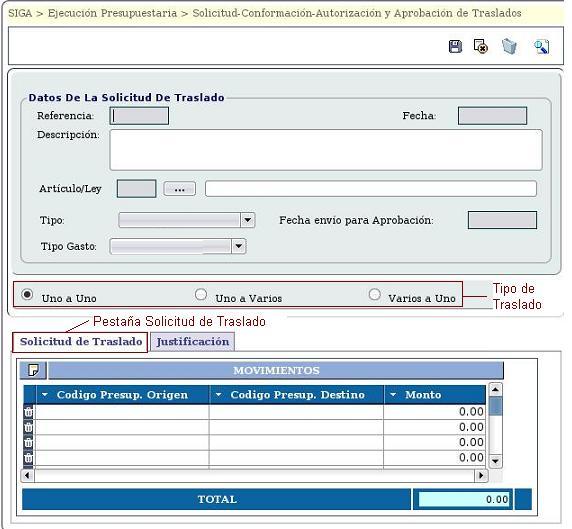Click the Descripción text area

(326, 150)
